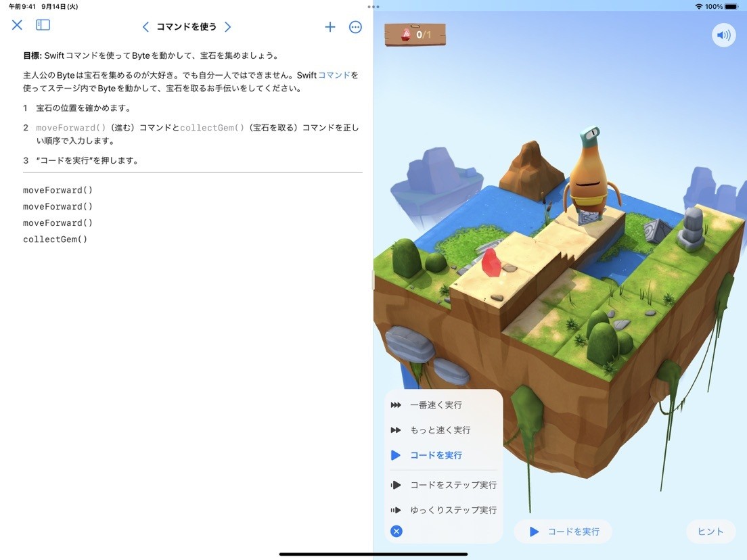Open the blue コマンド glossary link
This screenshot has width=747, height=560.
[334, 75]
